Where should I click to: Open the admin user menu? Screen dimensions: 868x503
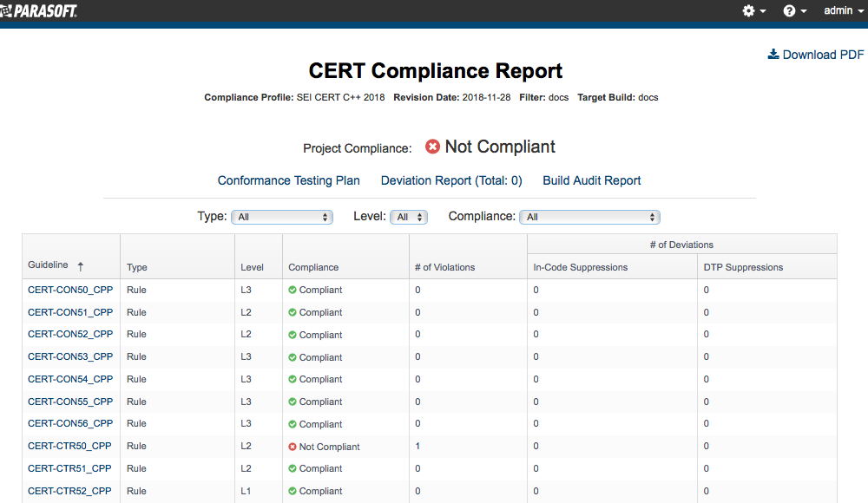point(844,10)
